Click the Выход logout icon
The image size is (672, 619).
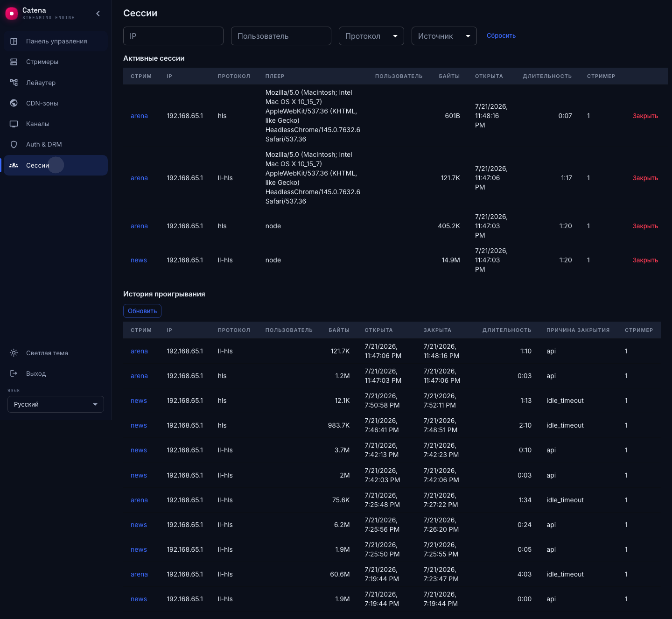(14, 373)
